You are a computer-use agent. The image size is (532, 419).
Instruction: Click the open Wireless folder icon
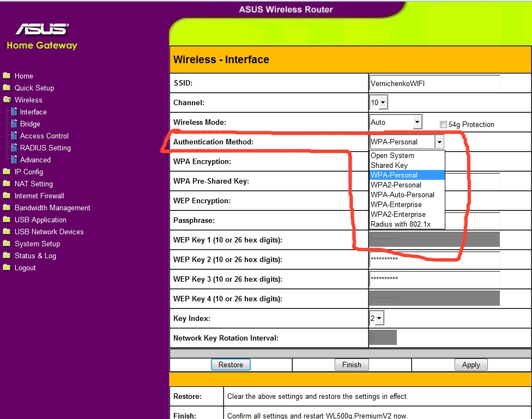(7, 100)
